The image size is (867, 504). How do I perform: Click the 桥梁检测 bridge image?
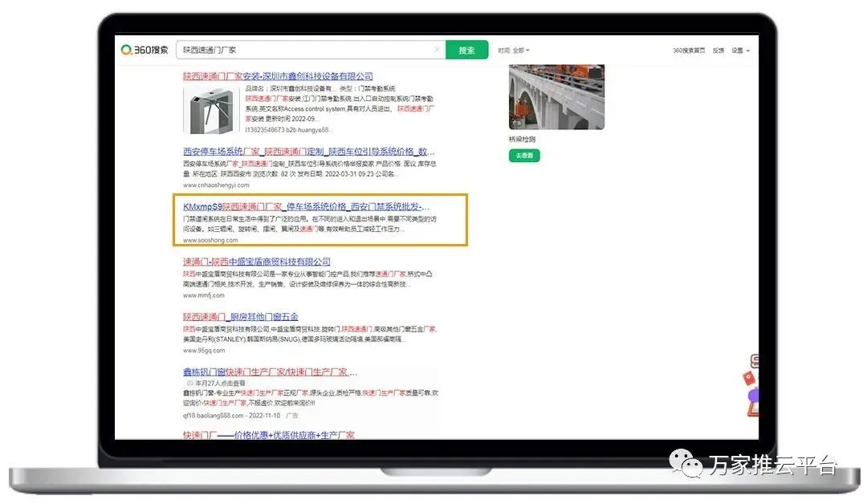tap(556, 97)
